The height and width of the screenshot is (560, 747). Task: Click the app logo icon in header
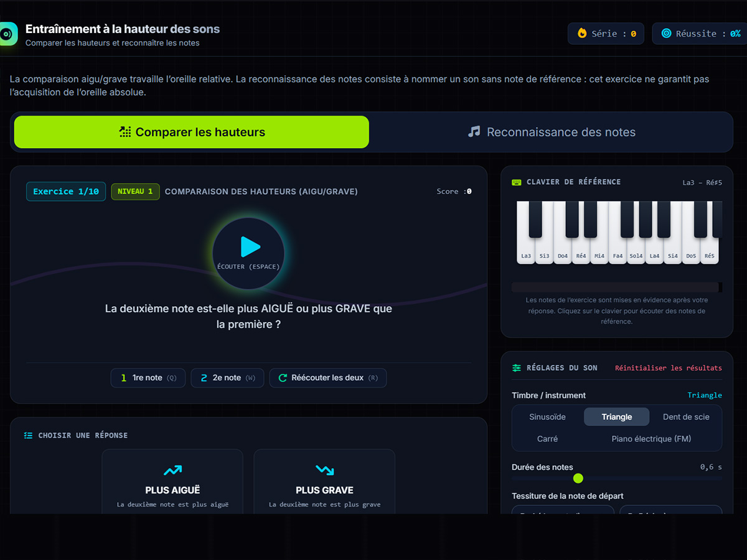point(7,34)
